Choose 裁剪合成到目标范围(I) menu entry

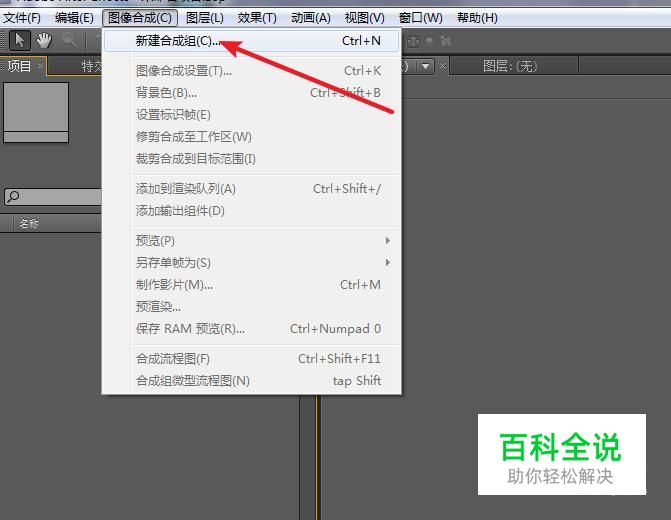pyautogui.click(x=252, y=159)
